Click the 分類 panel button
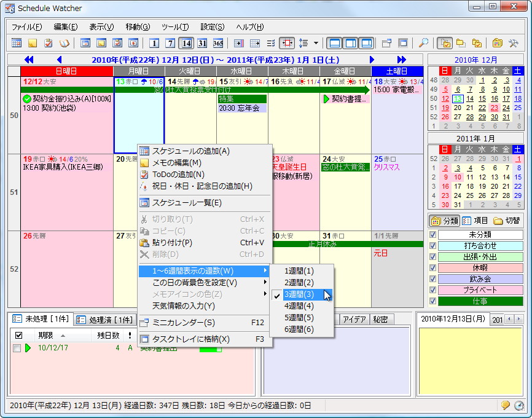The image size is (532, 418). point(445,221)
